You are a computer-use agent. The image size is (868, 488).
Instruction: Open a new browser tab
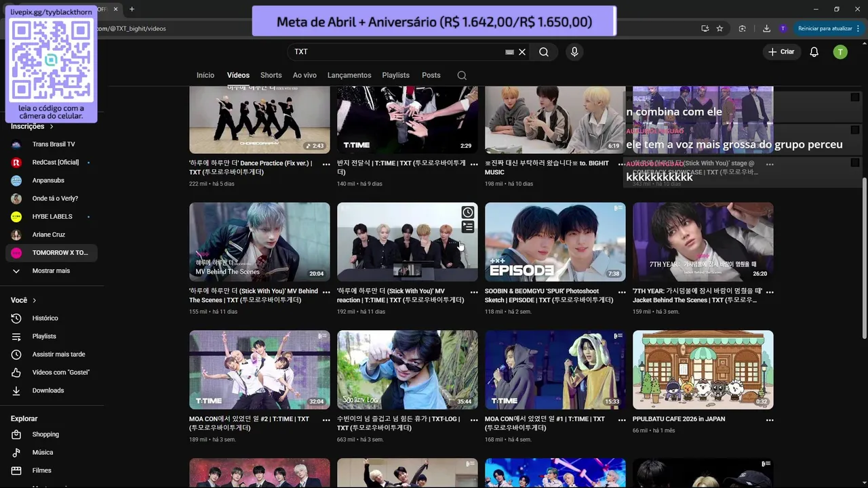pyautogui.click(x=132, y=9)
